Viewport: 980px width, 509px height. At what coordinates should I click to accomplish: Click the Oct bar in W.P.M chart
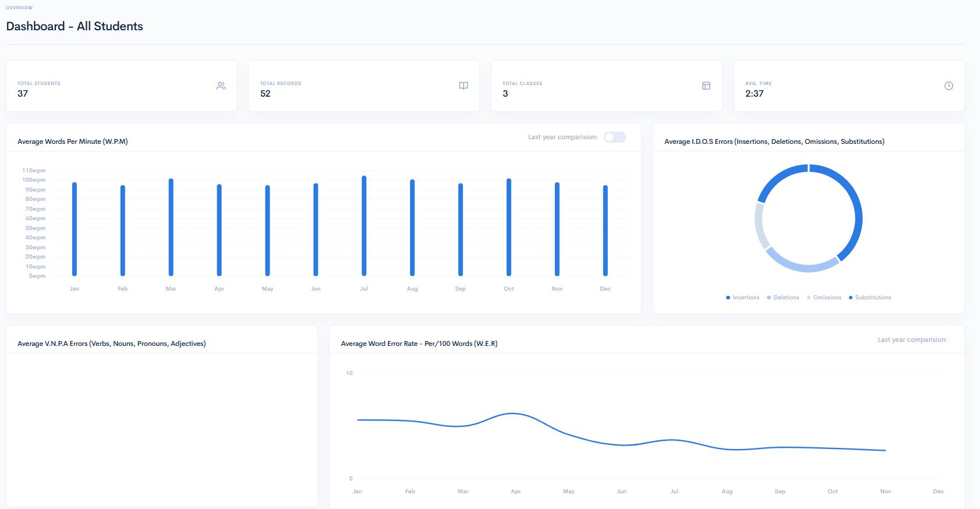coord(509,227)
